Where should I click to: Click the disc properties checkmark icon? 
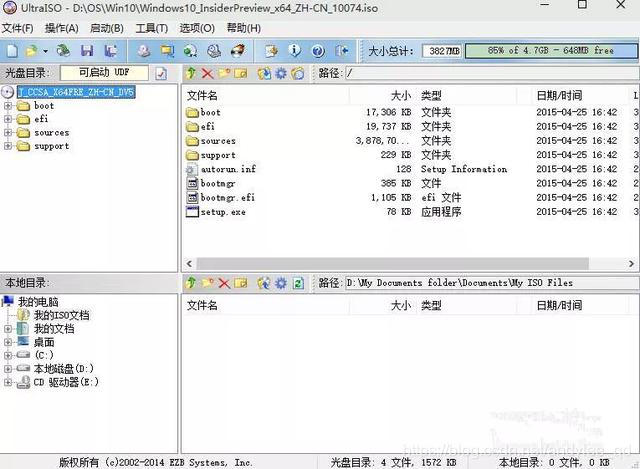(161, 73)
